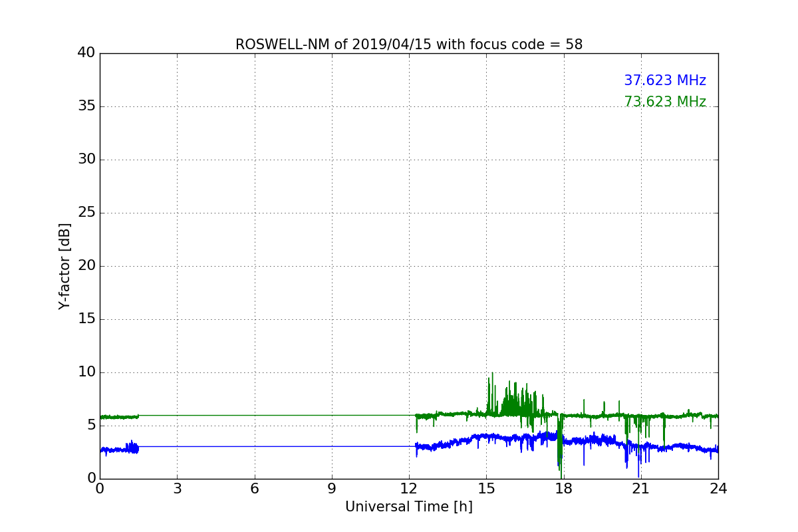Click the x-axis tick label '6'
This screenshot has height=532, width=798.
[255, 489]
